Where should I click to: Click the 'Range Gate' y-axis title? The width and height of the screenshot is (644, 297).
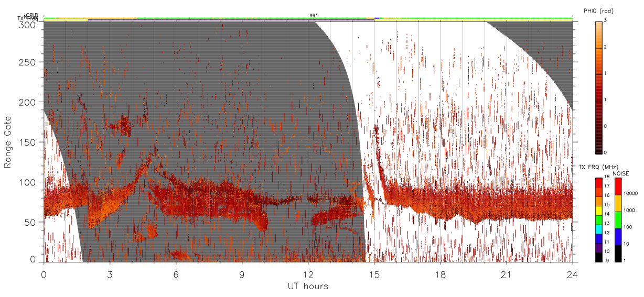[x=8, y=142]
